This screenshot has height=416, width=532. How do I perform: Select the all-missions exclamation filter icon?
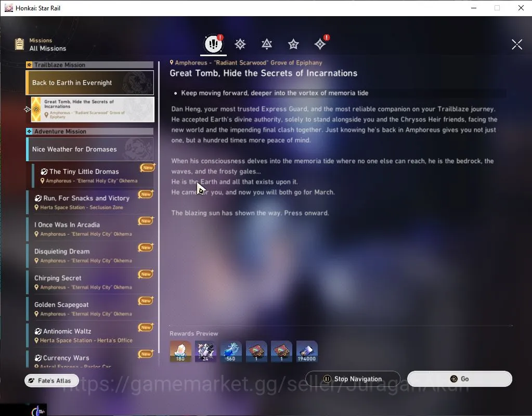(x=213, y=44)
